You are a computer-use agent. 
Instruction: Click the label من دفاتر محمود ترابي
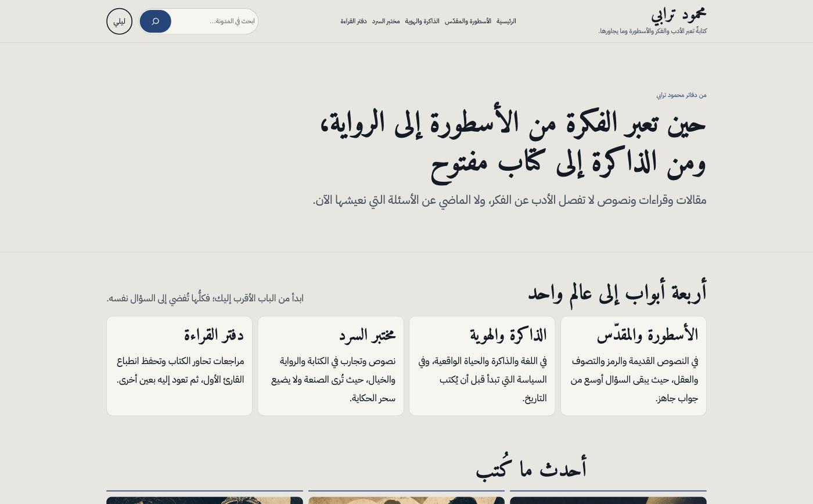681,95
